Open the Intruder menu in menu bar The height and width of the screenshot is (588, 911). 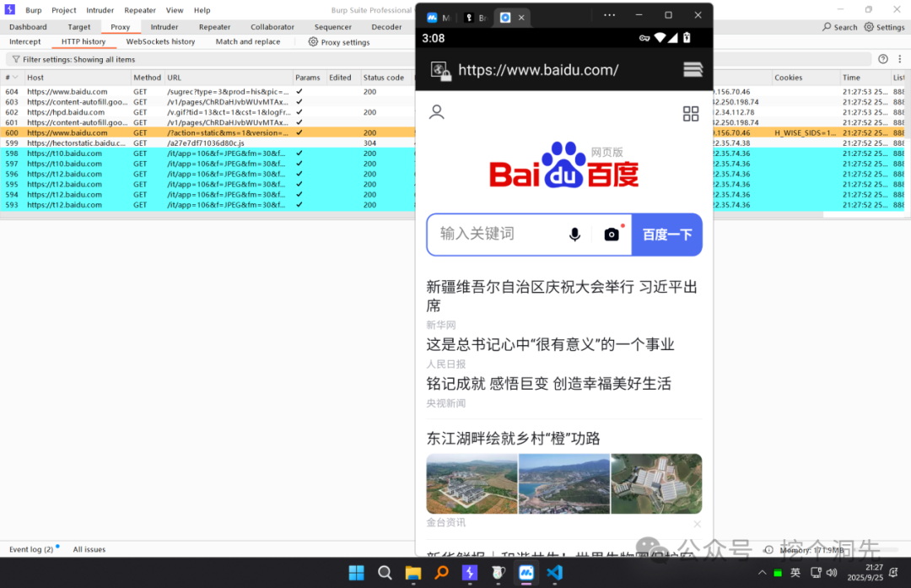(x=100, y=10)
